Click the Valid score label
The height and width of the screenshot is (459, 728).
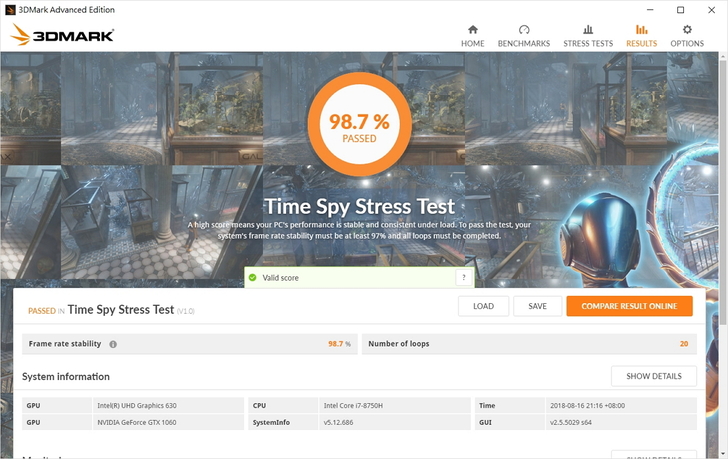pyautogui.click(x=280, y=278)
